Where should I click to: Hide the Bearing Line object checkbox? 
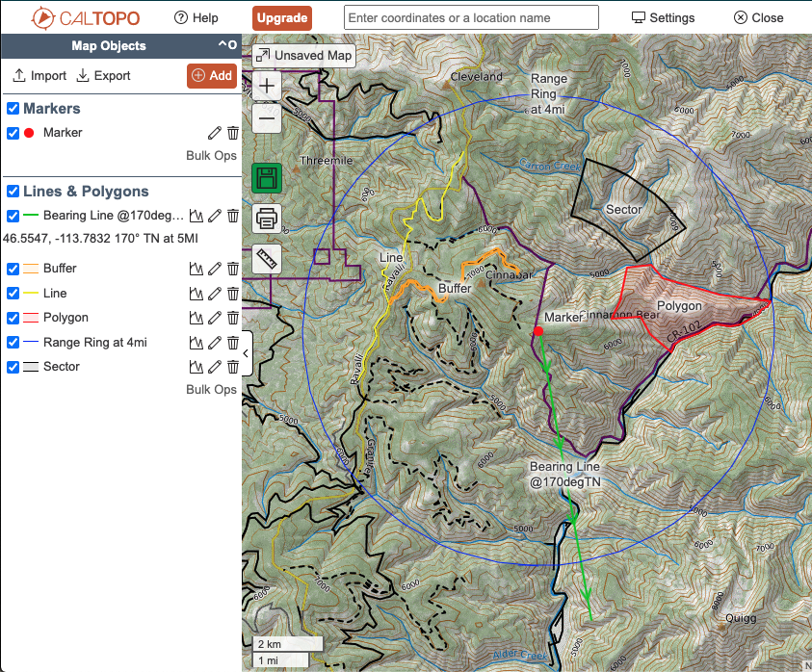point(13,216)
